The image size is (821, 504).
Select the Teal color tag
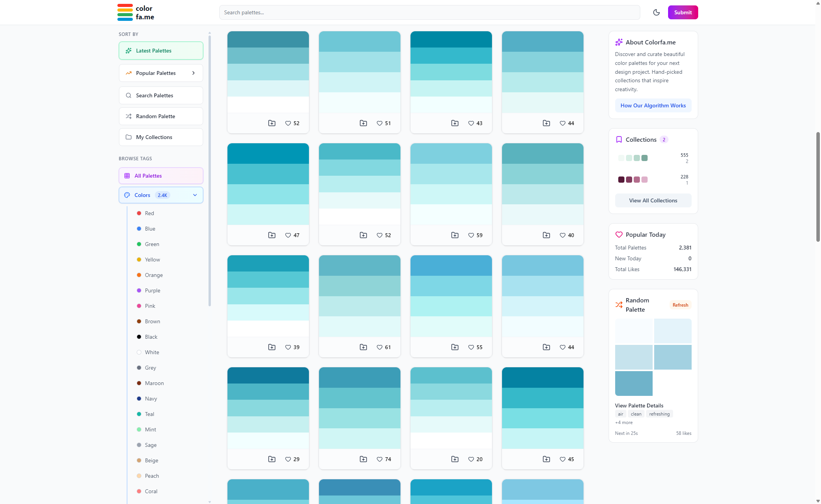point(149,414)
